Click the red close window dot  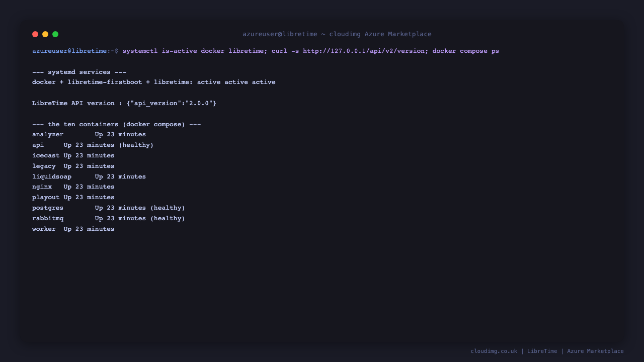[35, 34]
